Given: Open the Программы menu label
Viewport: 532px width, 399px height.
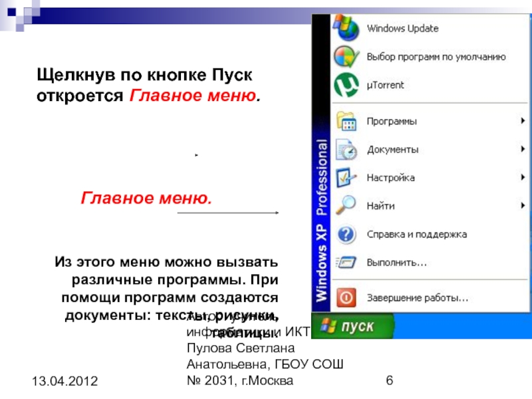Looking at the screenshot, I should point(392,121).
